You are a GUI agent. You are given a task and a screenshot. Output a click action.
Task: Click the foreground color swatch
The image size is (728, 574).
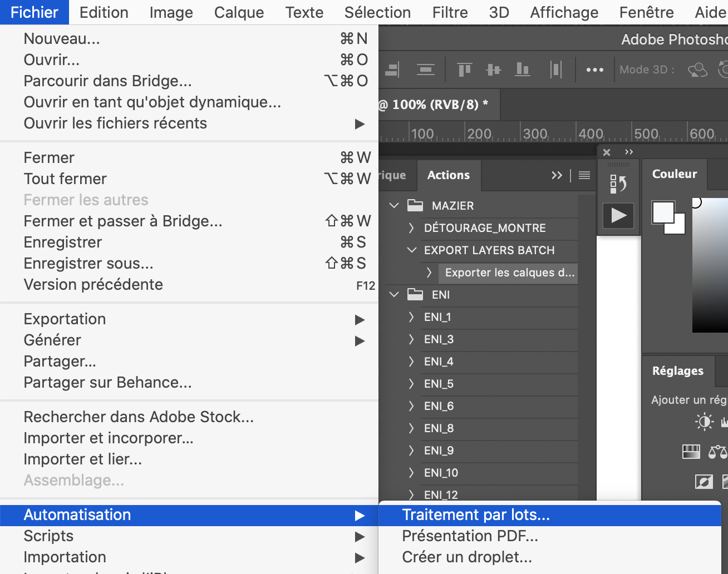click(662, 211)
